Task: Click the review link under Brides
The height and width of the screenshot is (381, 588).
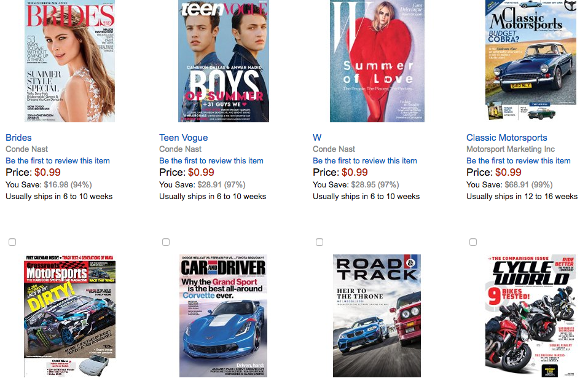Action: tap(58, 160)
